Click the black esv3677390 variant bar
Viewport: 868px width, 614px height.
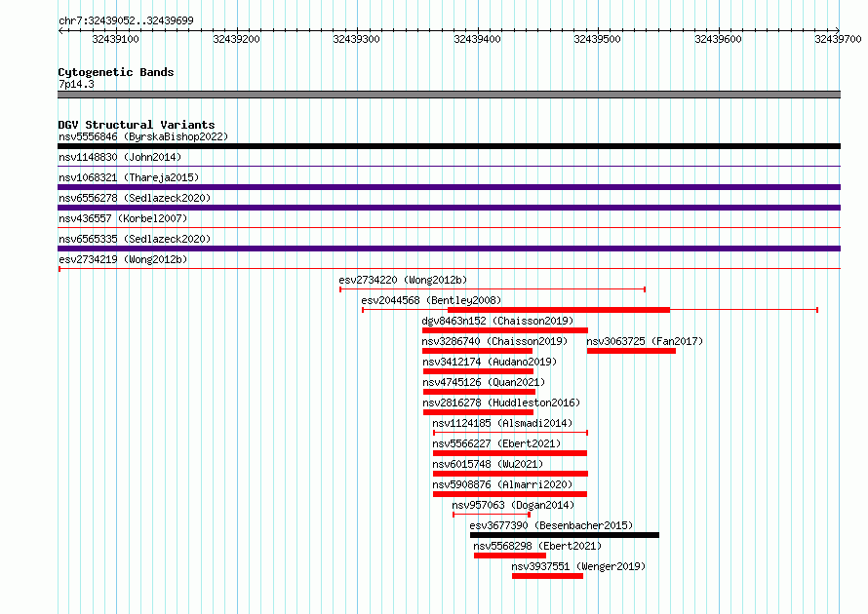pos(565,535)
